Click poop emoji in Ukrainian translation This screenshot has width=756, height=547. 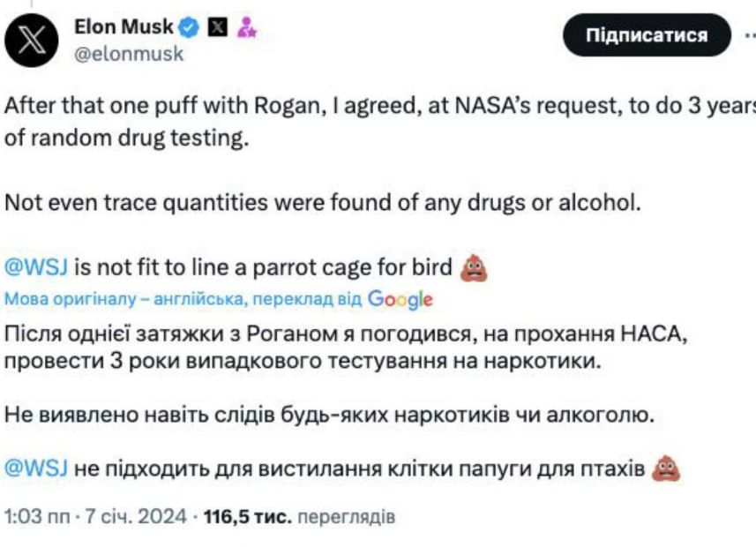tap(665, 468)
